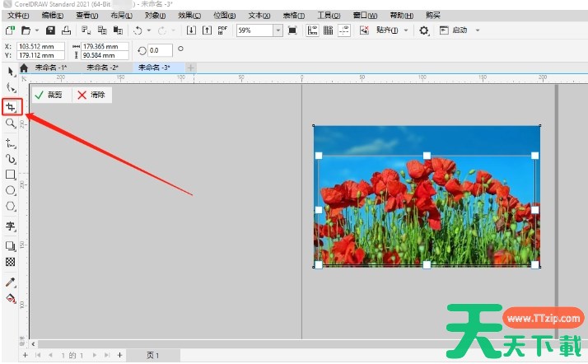Click the Open folder icon

[26, 30]
